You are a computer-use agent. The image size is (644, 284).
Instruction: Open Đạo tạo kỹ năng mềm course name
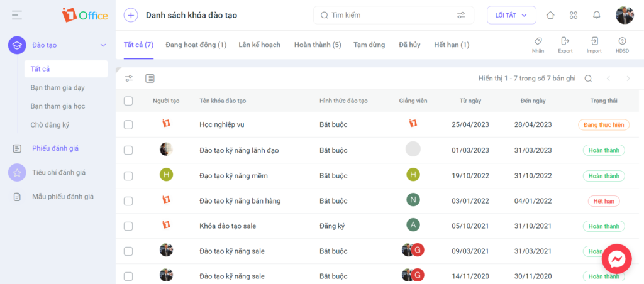(x=234, y=176)
